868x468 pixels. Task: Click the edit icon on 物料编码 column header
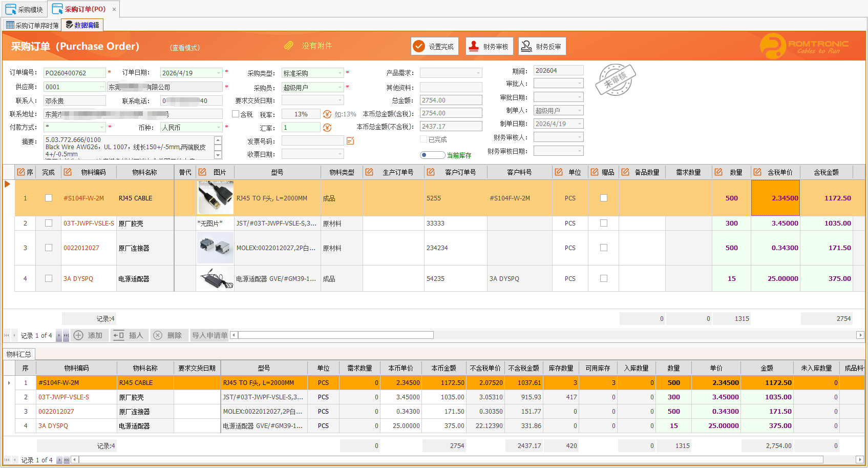pyautogui.click(x=67, y=172)
